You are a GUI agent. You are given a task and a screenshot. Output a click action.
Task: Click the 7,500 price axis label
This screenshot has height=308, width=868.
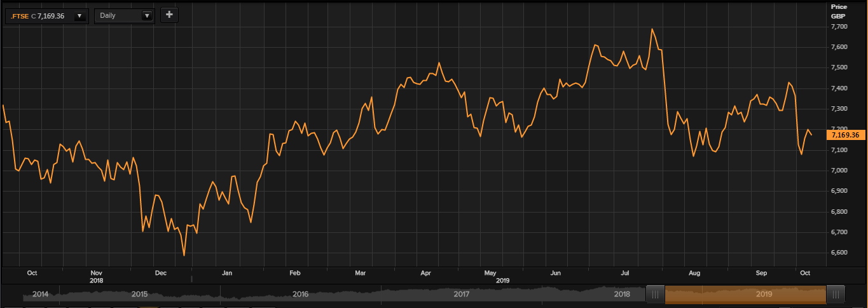[x=839, y=67]
